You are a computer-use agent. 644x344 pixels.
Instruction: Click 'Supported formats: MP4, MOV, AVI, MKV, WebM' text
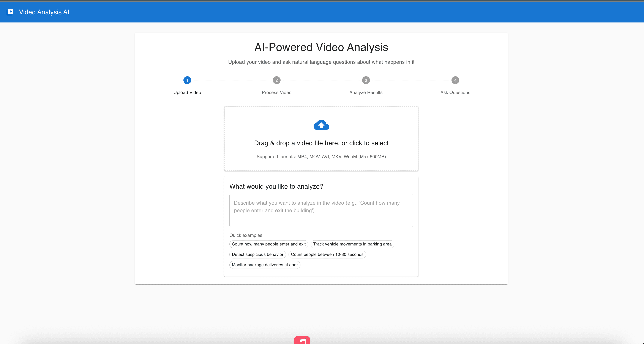[321, 157]
